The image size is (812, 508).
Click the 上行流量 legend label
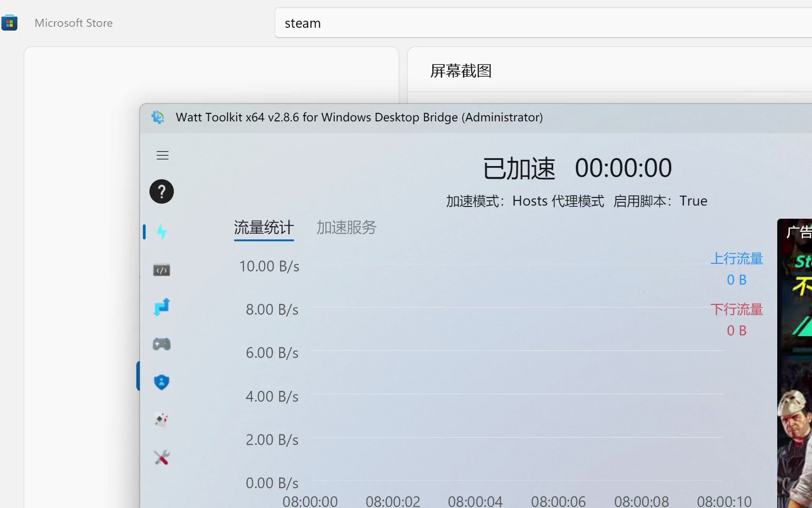(x=737, y=258)
